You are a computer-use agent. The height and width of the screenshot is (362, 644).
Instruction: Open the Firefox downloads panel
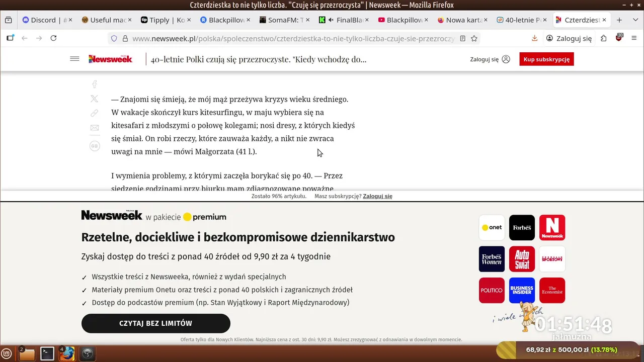[534, 38]
